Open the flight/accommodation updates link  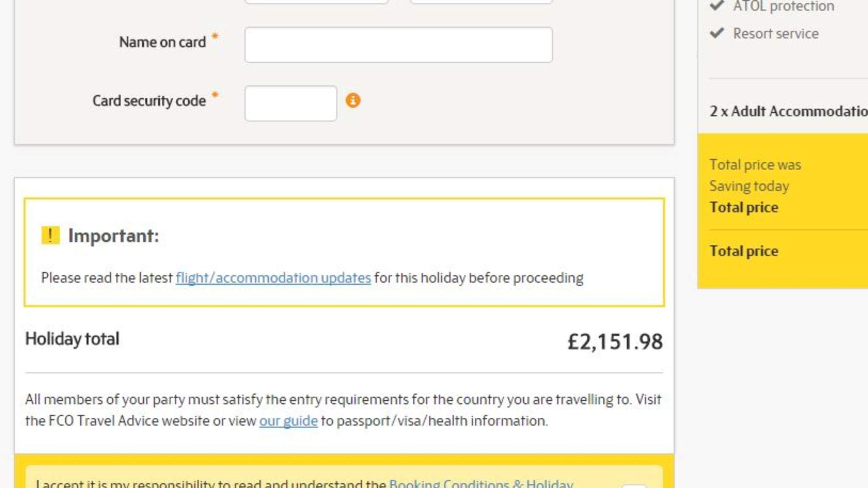[x=273, y=278]
